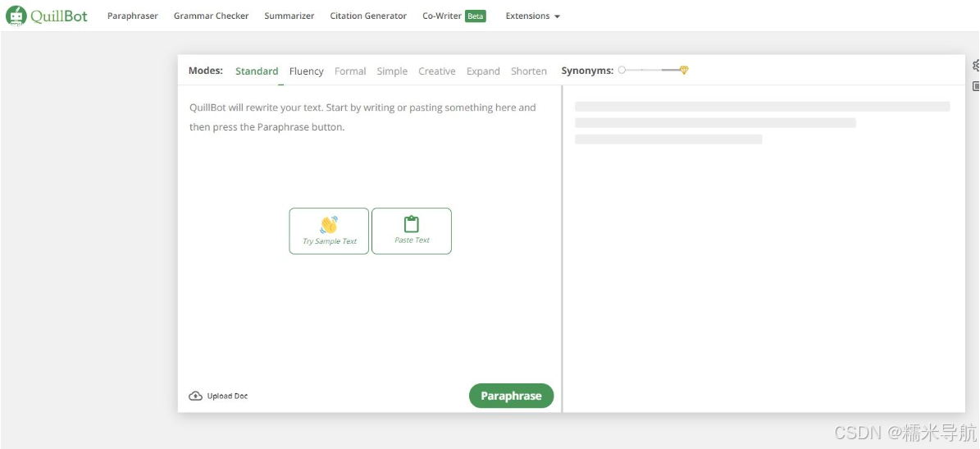The width and height of the screenshot is (980, 449).
Task: Click the Synonyms slider handle at left end
Action: (x=622, y=70)
